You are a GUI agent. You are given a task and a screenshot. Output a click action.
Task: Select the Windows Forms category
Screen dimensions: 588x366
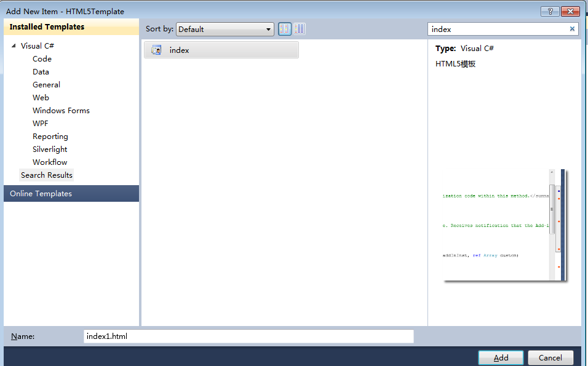pyautogui.click(x=61, y=111)
